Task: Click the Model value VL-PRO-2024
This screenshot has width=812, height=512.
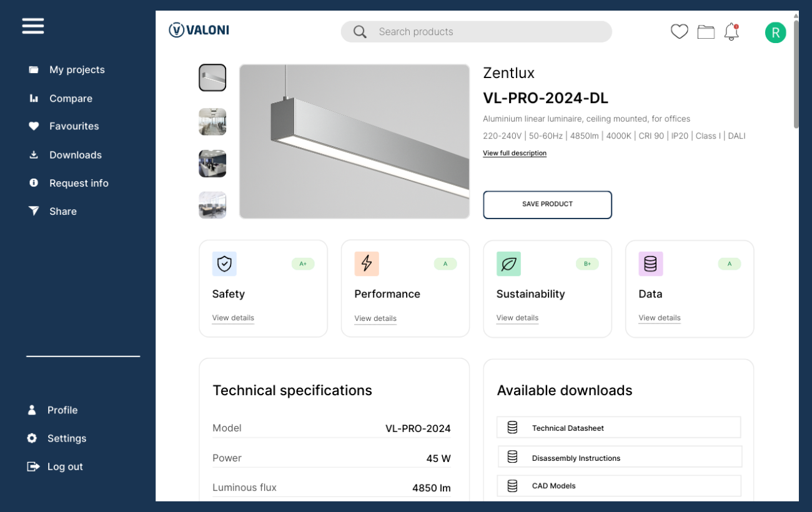Action: pyautogui.click(x=418, y=428)
